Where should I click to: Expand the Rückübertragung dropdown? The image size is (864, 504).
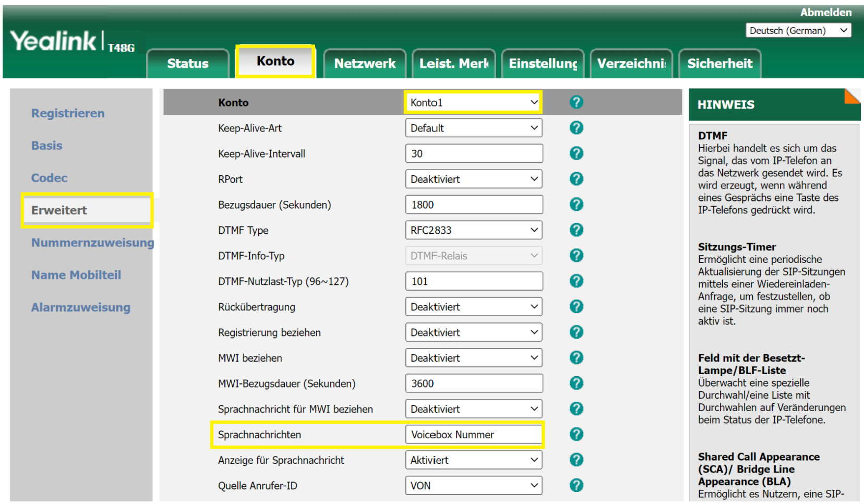tap(474, 307)
